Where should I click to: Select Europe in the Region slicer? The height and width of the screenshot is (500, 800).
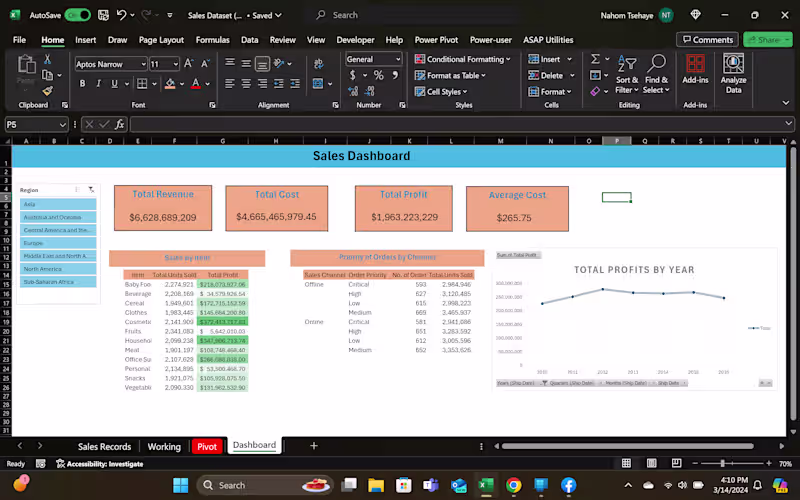[58, 243]
